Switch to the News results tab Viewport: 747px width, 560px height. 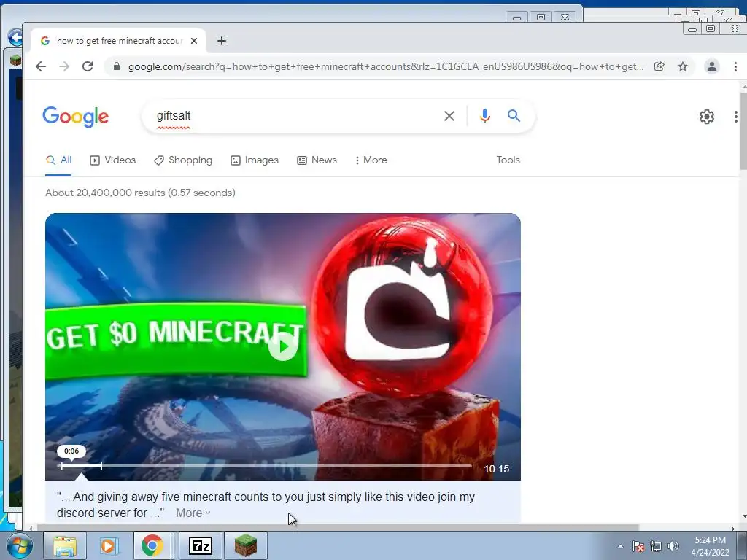pyautogui.click(x=317, y=160)
